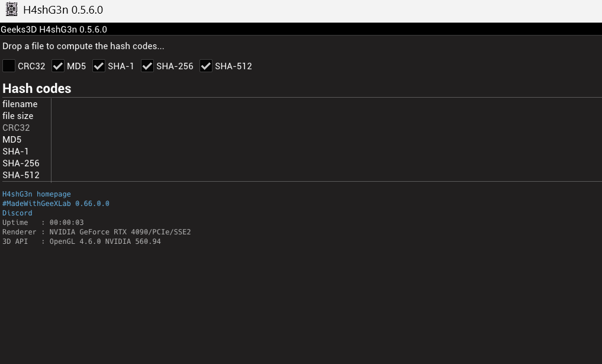Click the Geeks3D H4shG3n header bar

tap(54, 29)
